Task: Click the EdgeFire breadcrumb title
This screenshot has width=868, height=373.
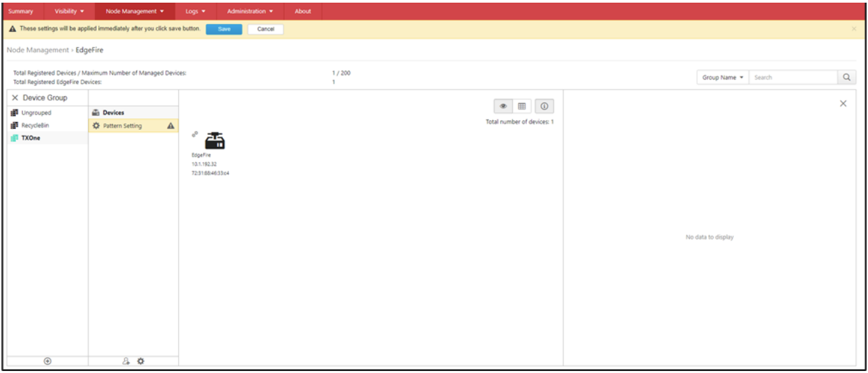Action: click(89, 50)
